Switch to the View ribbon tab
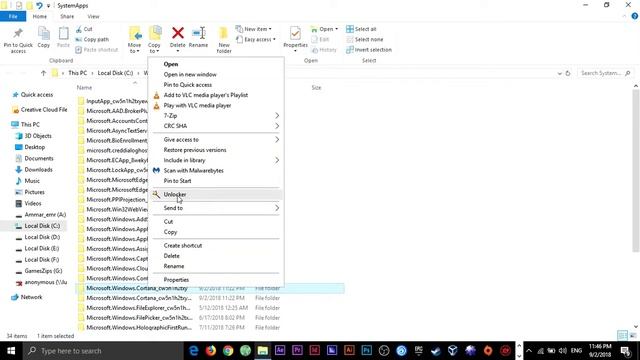640x360 pixels. [93, 16]
